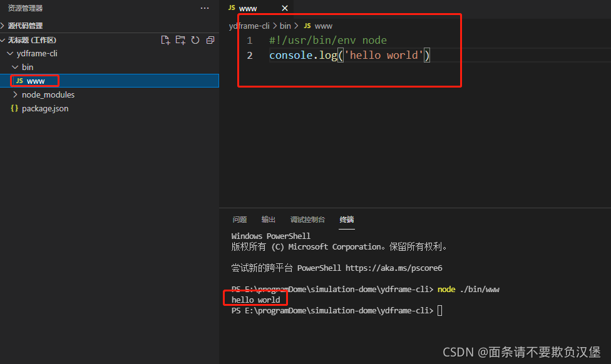This screenshot has width=611, height=364.
Task: Click the 资源管理器 explorer title
Action: (25, 8)
